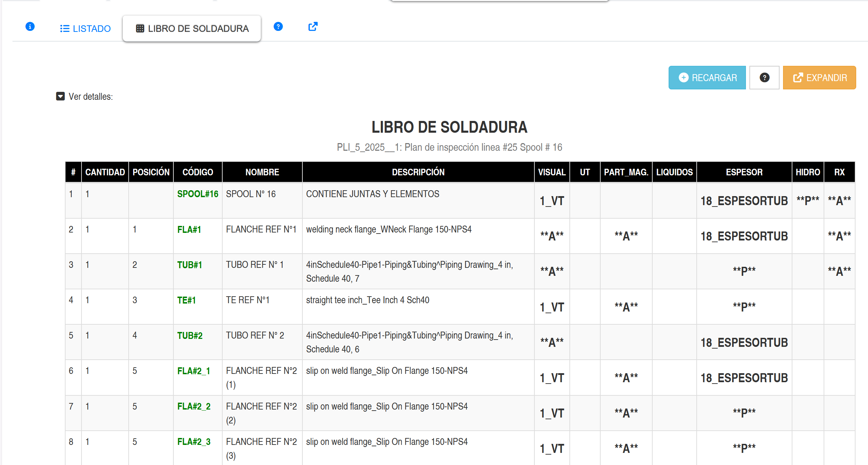This screenshot has height=465, width=868.
Task: Select the LIBRO DE SOLDADURA tab
Action: [x=192, y=28]
